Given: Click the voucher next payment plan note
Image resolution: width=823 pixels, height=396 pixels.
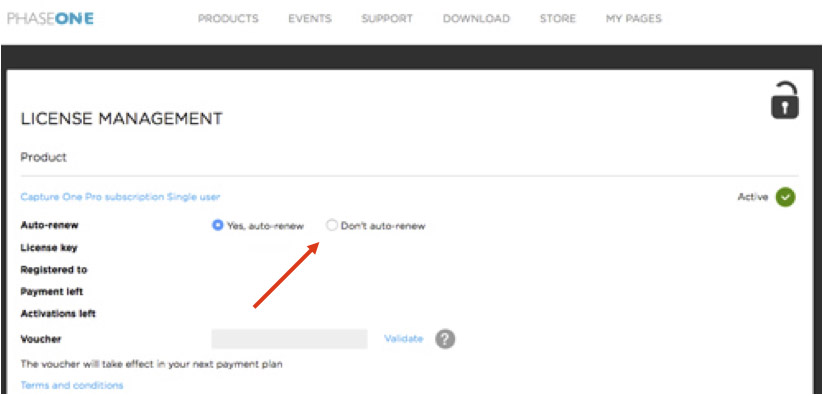Looking at the screenshot, I should click(151, 364).
